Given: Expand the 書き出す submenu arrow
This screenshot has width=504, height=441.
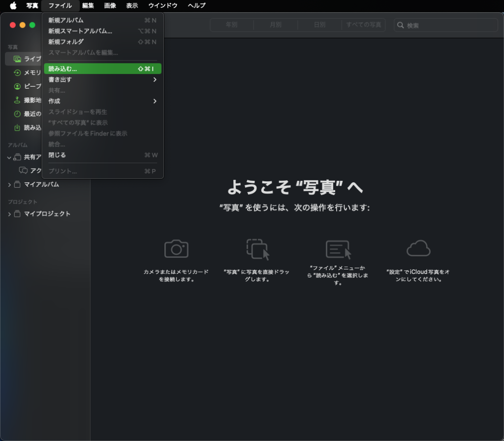Looking at the screenshot, I should (x=155, y=79).
